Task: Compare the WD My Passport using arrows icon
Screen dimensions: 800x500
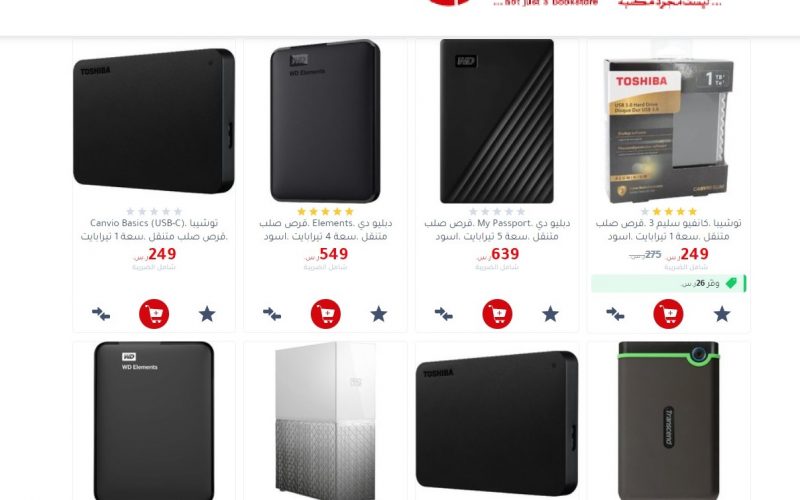Action: tap(444, 314)
